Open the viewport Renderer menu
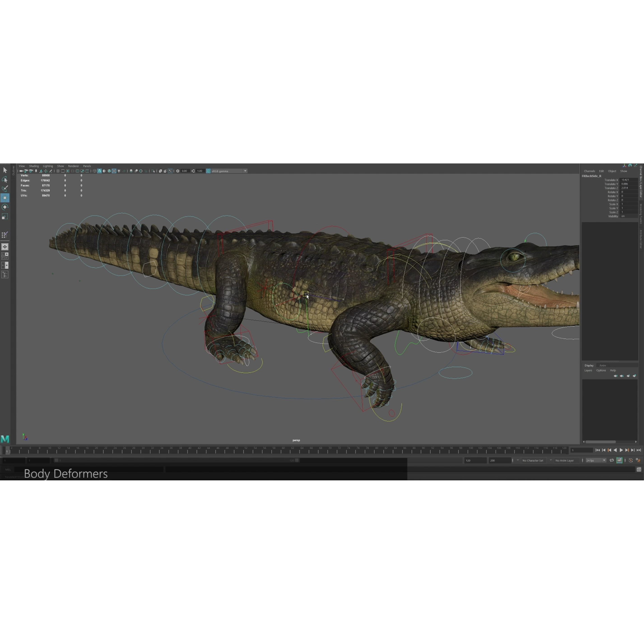644x644 pixels. pos(73,166)
